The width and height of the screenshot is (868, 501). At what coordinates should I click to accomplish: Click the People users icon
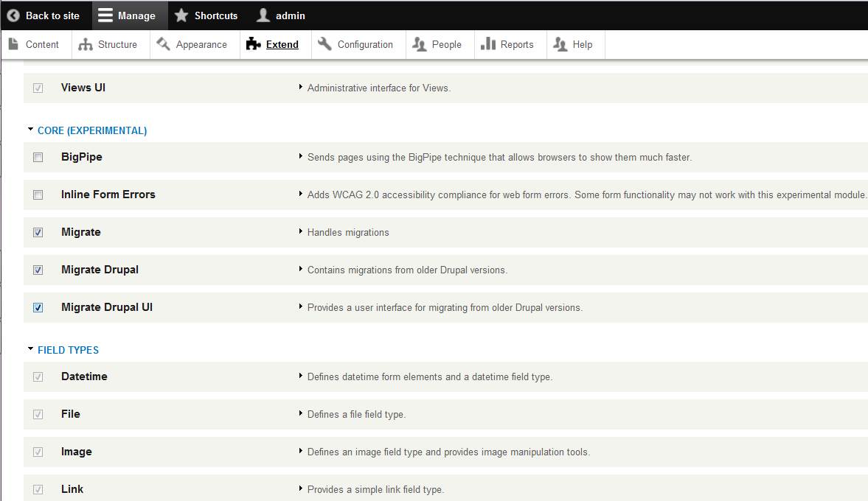(x=419, y=44)
